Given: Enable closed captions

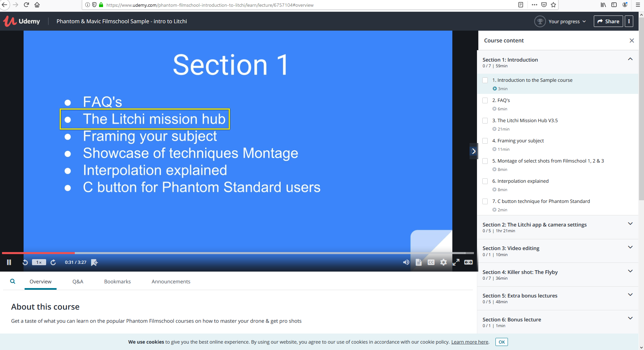Looking at the screenshot, I should [x=430, y=262].
